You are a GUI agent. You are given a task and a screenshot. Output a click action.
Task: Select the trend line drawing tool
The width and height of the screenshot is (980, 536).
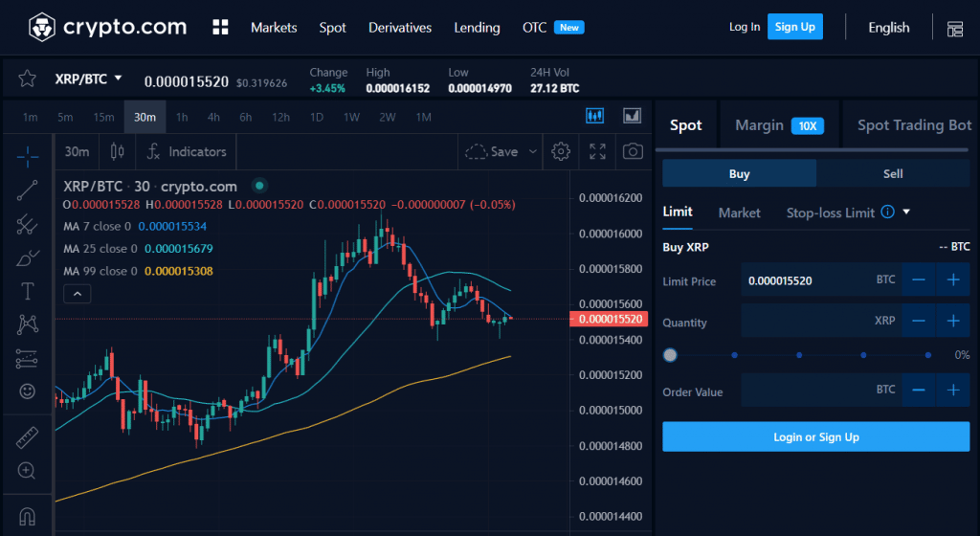point(27,190)
